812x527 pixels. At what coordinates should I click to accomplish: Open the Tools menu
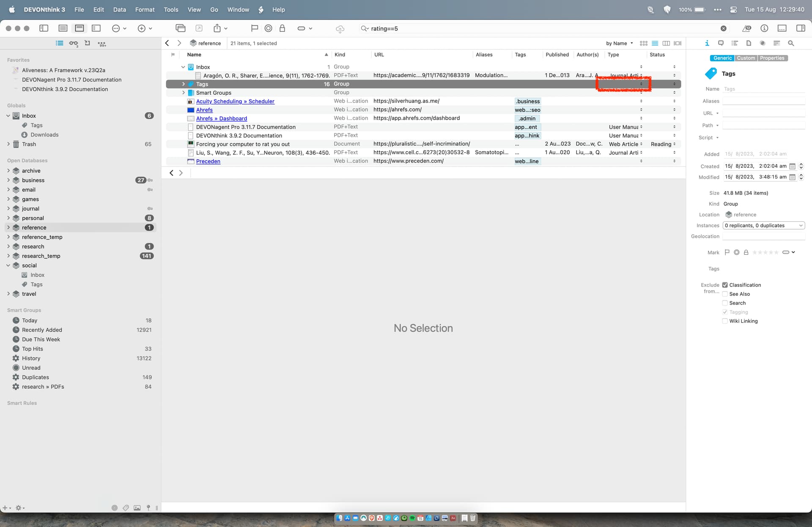pos(170,9)
